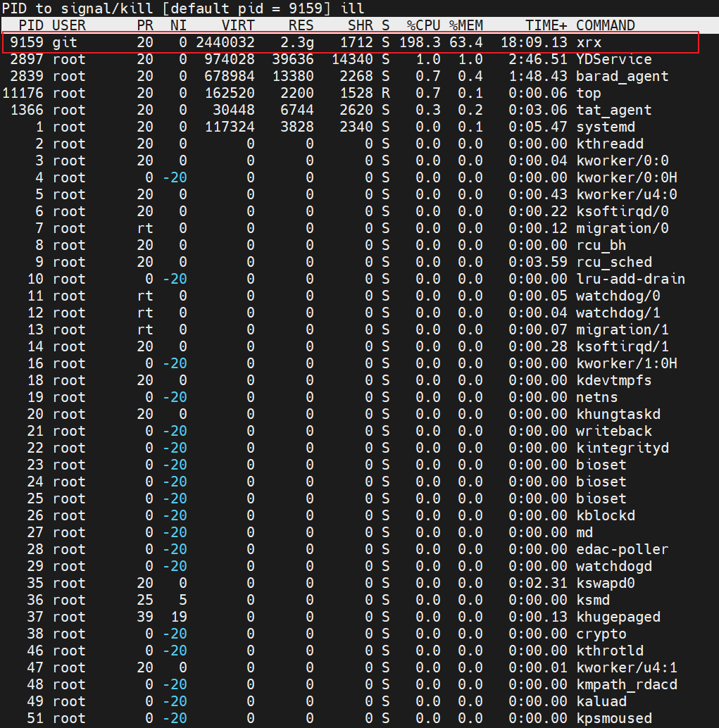Click the 0:03.59 time of rcu_sched
The width and height of the screenshot is (719, 728).
538,262
